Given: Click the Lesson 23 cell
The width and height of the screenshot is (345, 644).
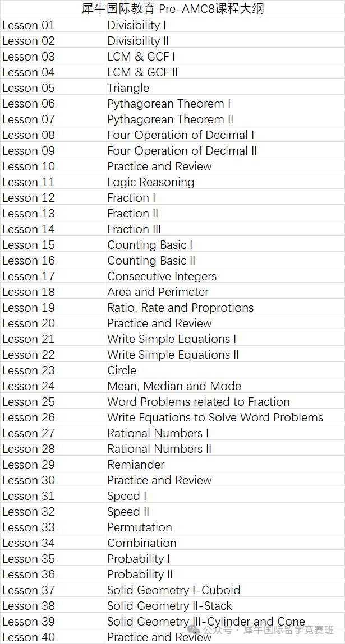Looking at the screenshot, I should 29,370.
